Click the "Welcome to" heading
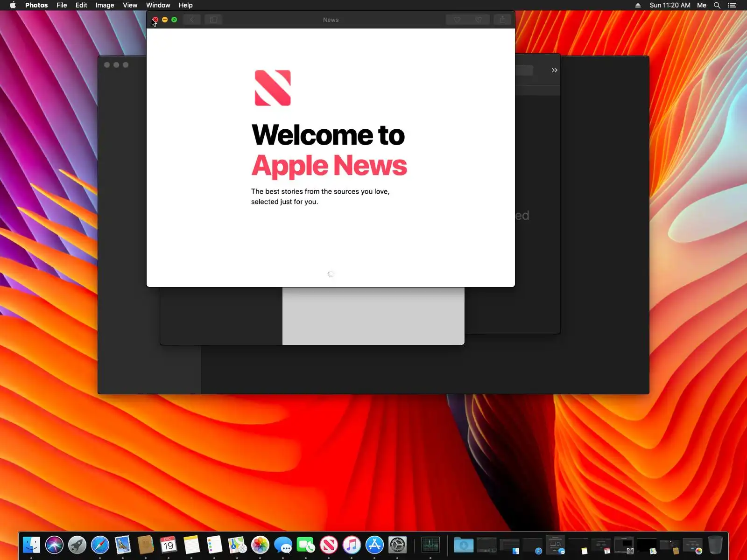The width and height of the screenshot is (747, 560). click(x=328, y=135)
